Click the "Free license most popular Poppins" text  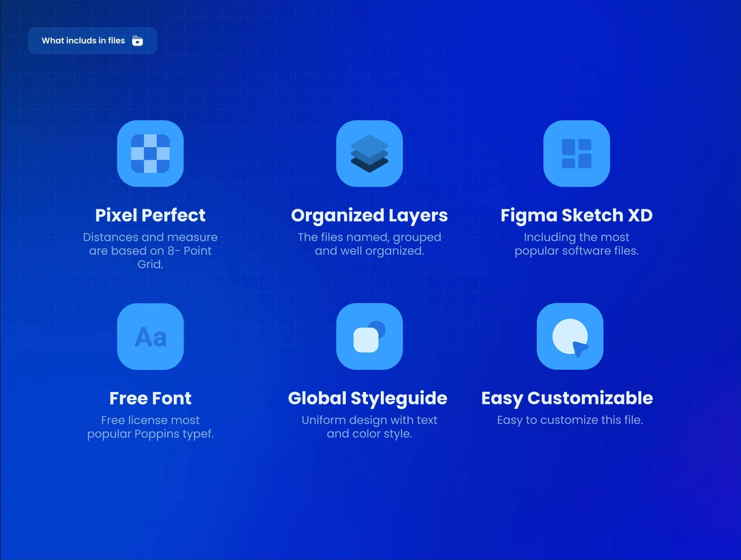tap(150, 427)
